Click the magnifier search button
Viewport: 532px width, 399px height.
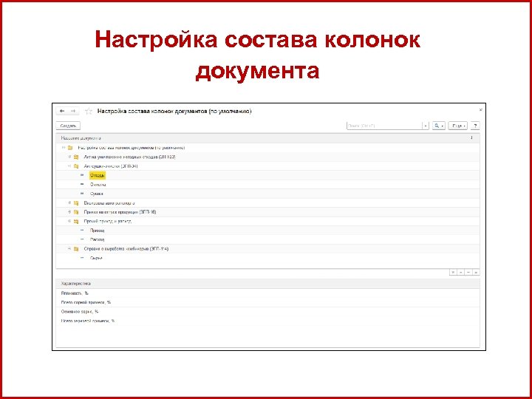pyautogui.click(x=438, y=126)
